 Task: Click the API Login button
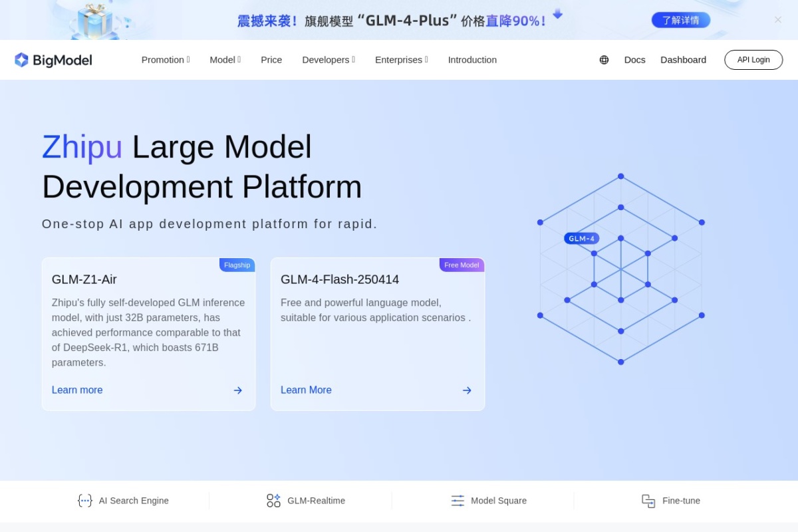[753, 59]
